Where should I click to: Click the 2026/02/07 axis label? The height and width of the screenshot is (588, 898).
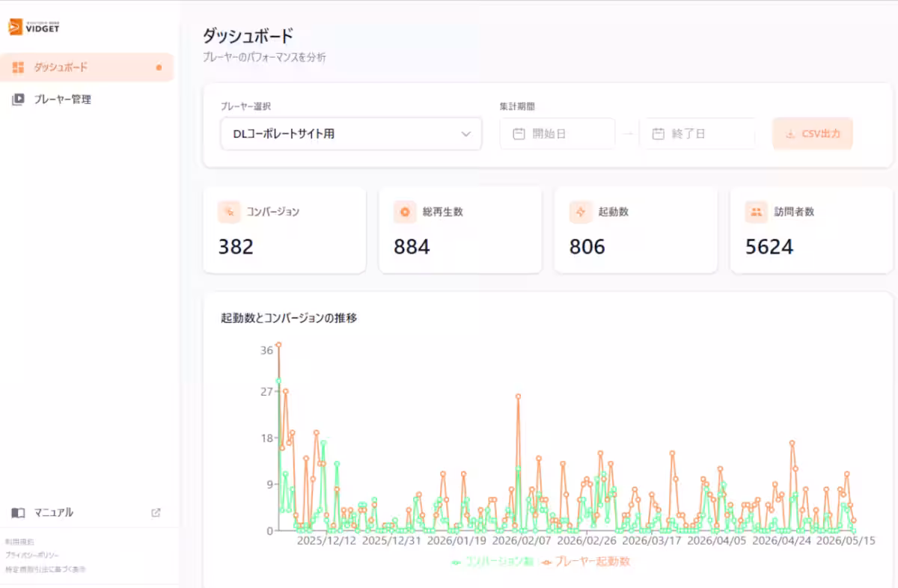coord(522,540)
